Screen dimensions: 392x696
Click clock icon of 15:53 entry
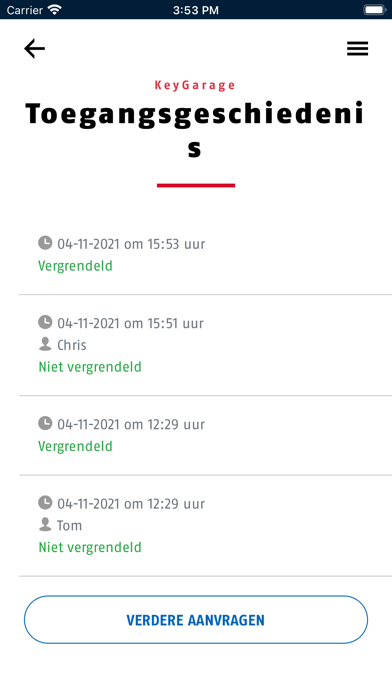coord(45,243)
